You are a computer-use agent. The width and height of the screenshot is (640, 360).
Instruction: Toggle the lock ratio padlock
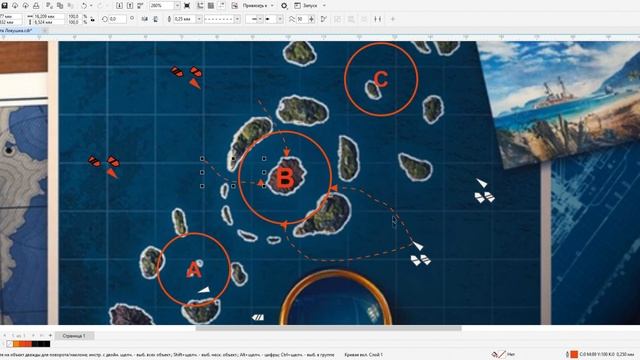coord(93,19)
